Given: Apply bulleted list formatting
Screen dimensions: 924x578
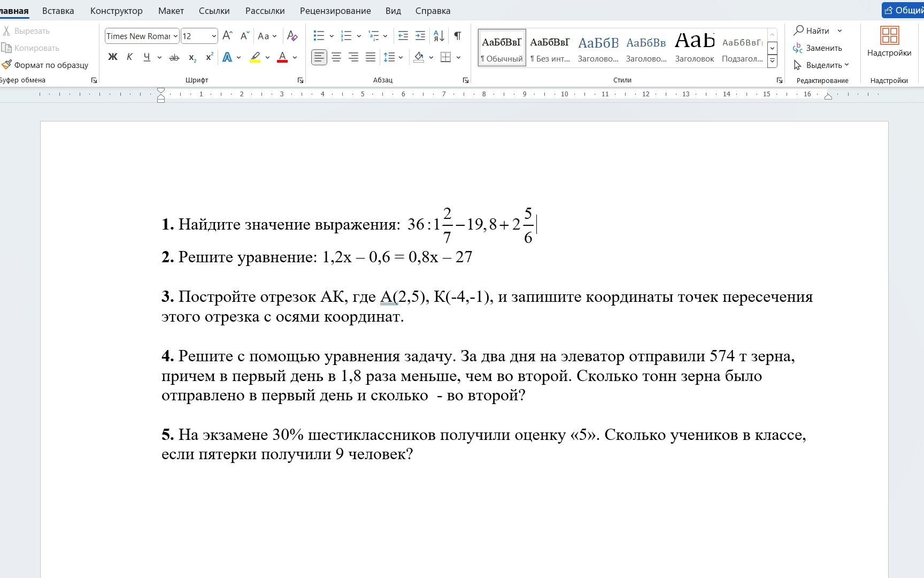Looking at the screenshot, I should tap(319, 36).
